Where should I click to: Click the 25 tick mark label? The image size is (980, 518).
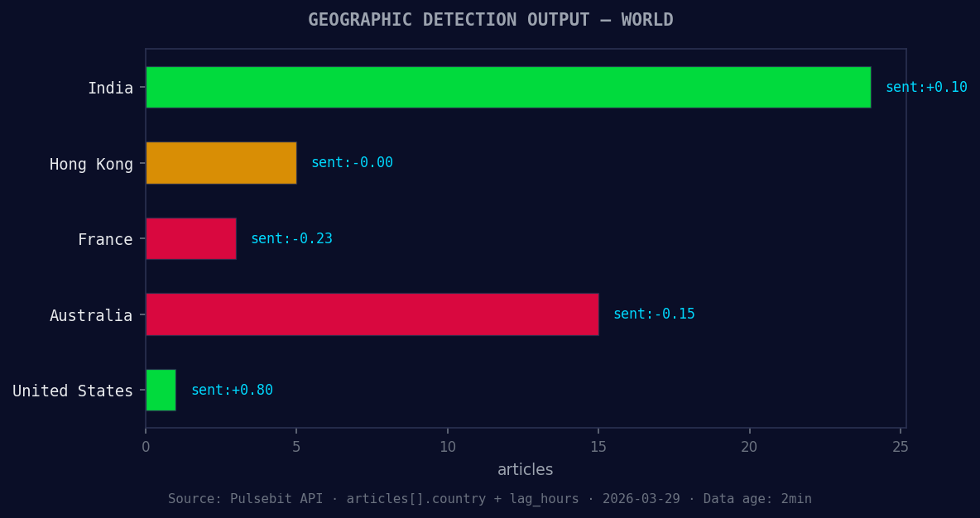click(901, 446)
